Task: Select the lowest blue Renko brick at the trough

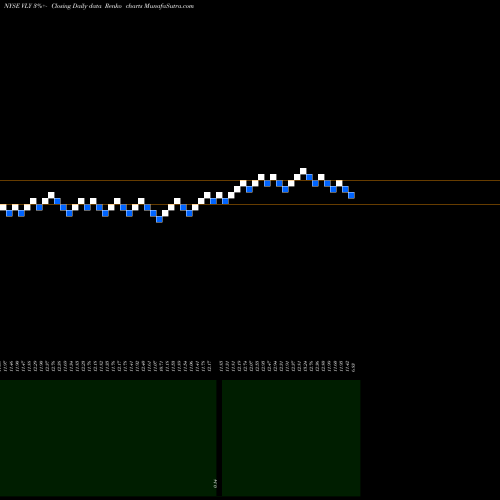Action: point(159,219)
